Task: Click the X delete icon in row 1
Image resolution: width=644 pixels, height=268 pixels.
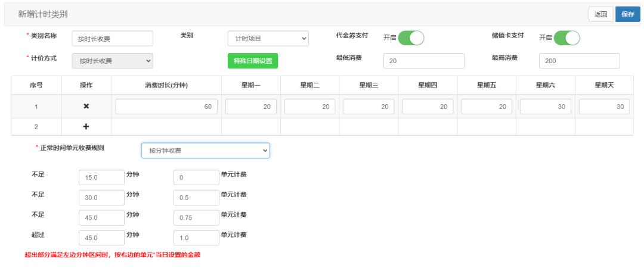Action: coord(86,106)
